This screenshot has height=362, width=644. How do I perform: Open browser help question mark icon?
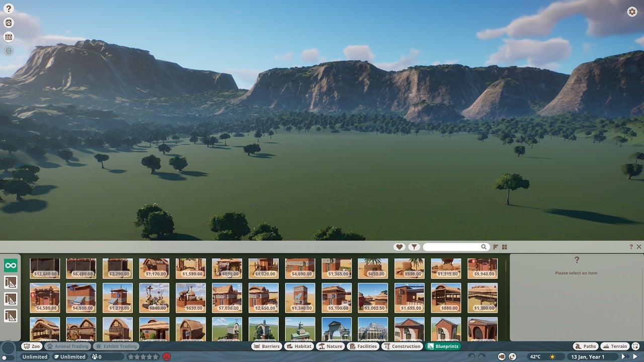pos(631,247)
